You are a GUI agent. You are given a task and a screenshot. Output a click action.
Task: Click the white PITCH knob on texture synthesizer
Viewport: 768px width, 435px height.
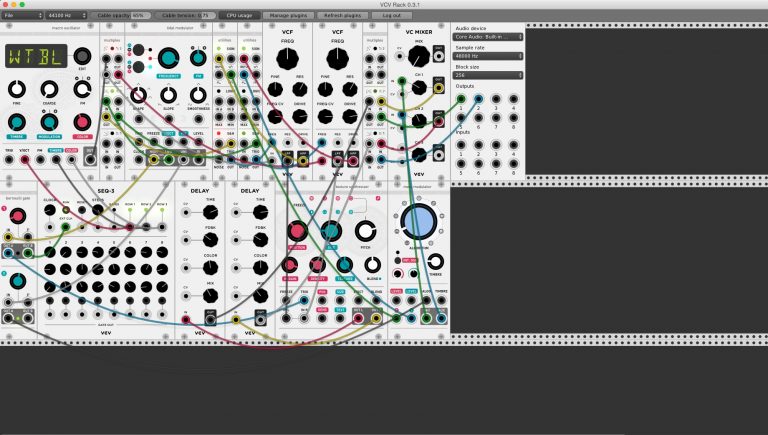pos(365,231)
